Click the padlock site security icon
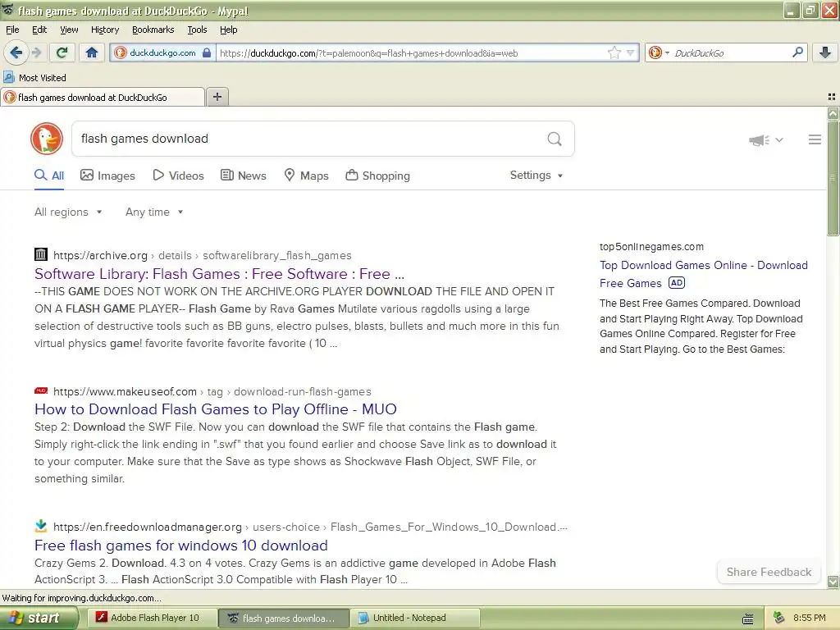Viewport: 840px width, 630px height. pos(207,52)
